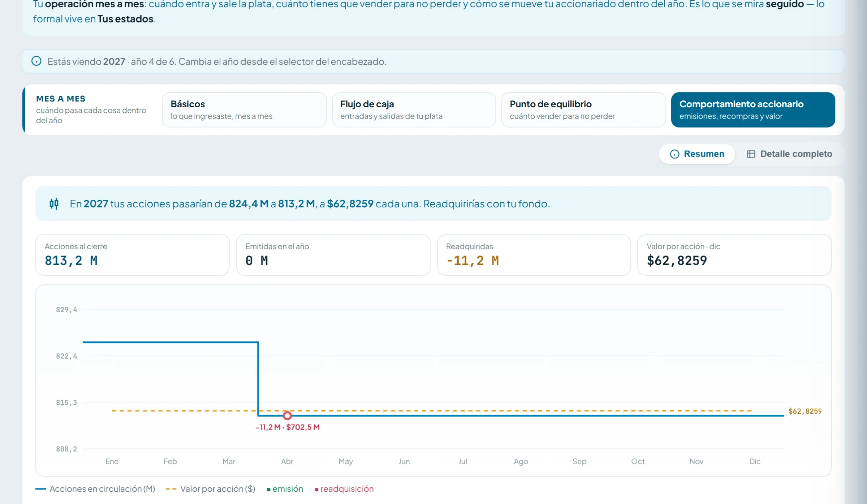Screen dimensions: 867x504
Task: Click the MES A MES section heading
Action: click(61, 99)
